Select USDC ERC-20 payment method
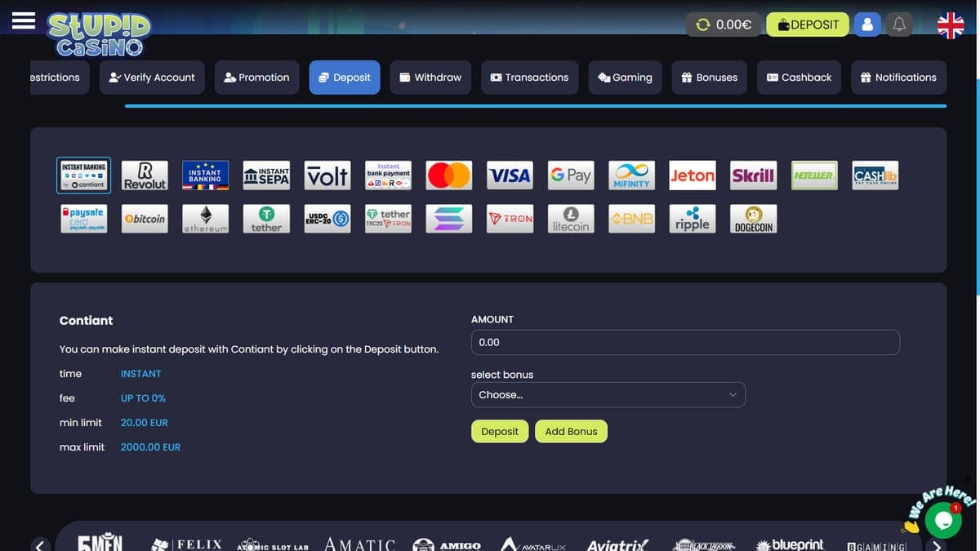 [x=327, y=219]
